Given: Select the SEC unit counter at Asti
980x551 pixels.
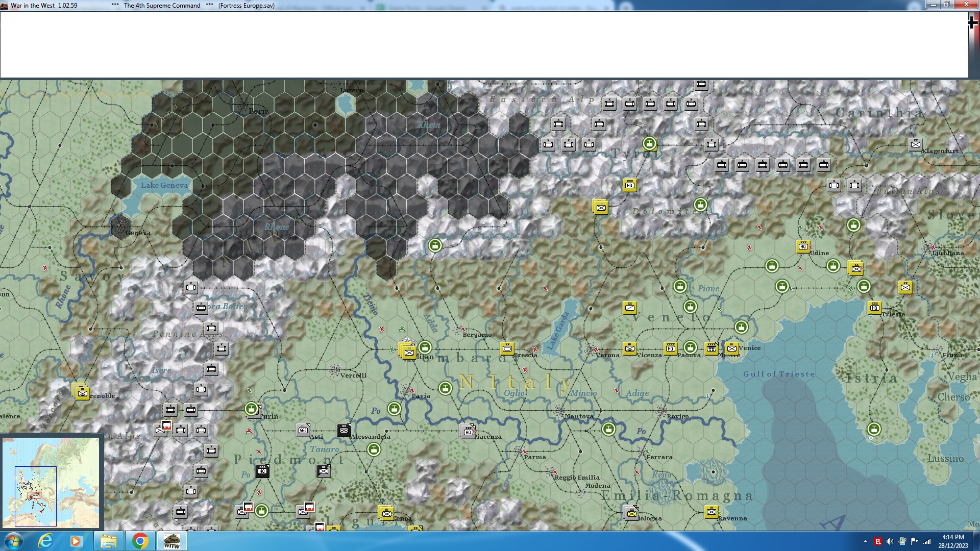Looking at the screenshot, I should point(303,430).
